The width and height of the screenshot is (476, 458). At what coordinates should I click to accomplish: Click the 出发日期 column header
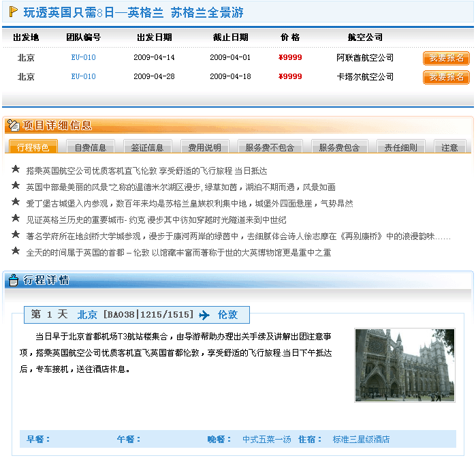coord(154,37)
